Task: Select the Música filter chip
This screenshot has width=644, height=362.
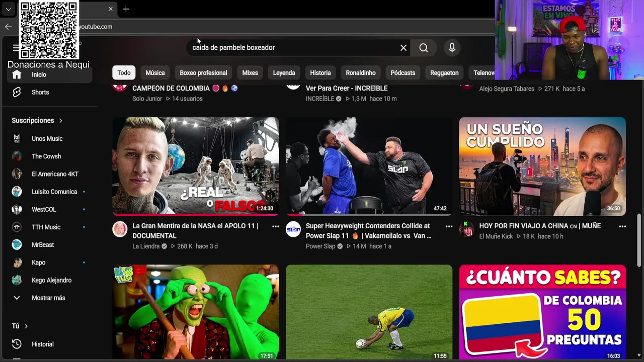Action: click(155, 73)
